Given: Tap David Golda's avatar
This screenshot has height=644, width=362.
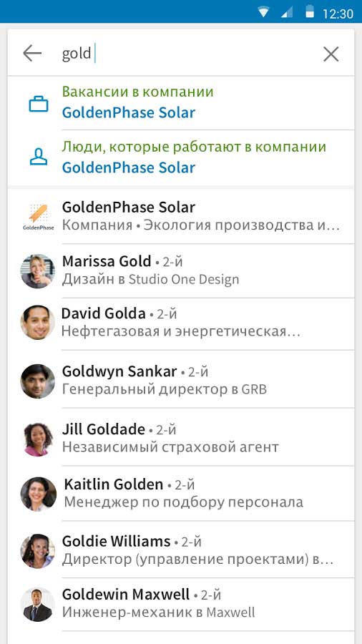Looking at the screenshot, I should pyautogui.click(x=38, y=323).
